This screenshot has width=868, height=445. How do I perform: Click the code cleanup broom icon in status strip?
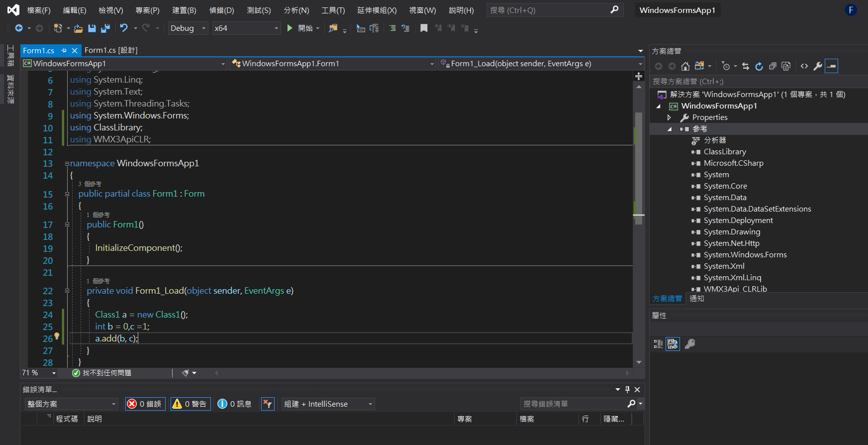coord(186,373)
